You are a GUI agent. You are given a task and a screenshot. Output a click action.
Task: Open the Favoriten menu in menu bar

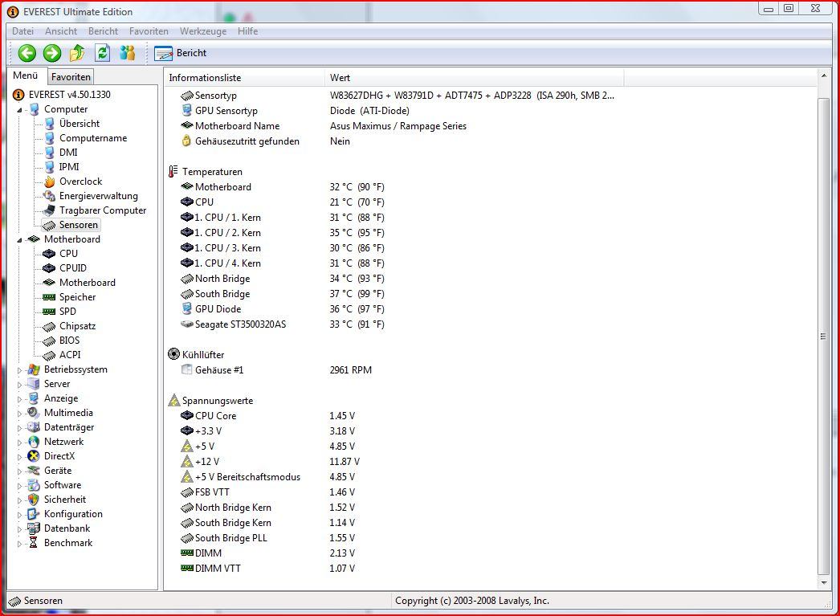click(149, 31)
